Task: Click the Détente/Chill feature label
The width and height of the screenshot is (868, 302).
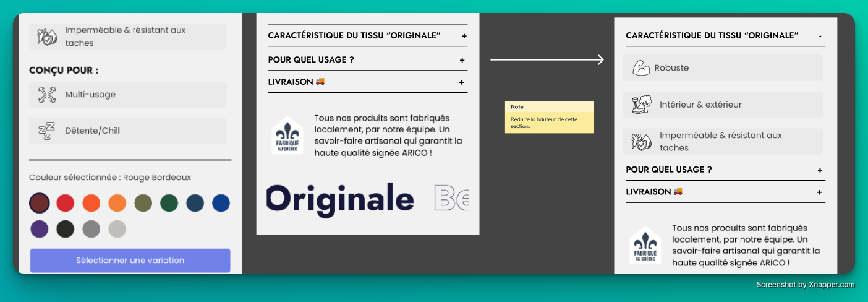Action: click(x=93, y=131)
